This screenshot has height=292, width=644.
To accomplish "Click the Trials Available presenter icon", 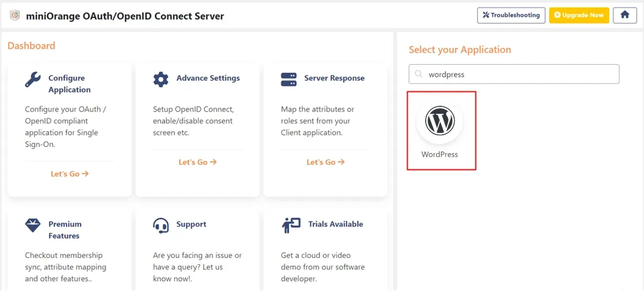I will (x=291, y=226).
